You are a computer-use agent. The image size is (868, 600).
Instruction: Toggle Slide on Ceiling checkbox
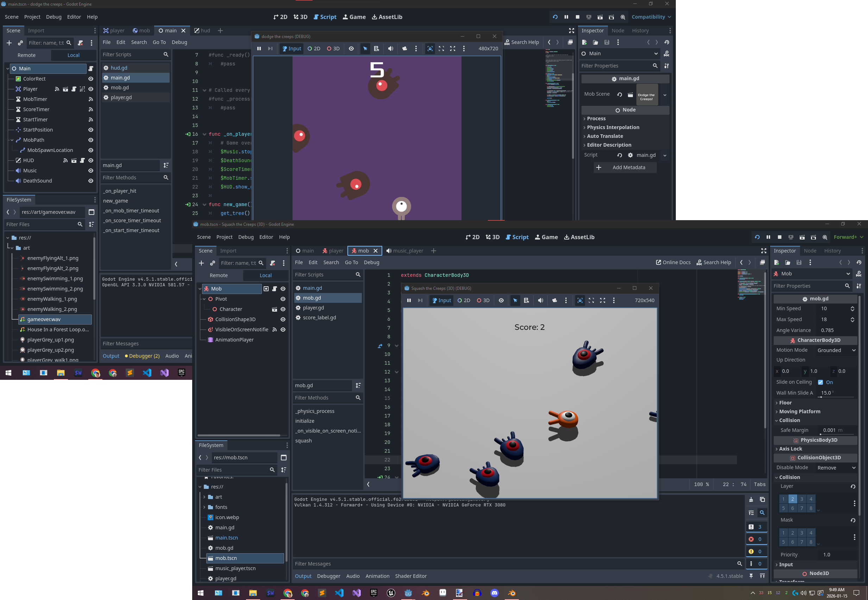point(820,382)
